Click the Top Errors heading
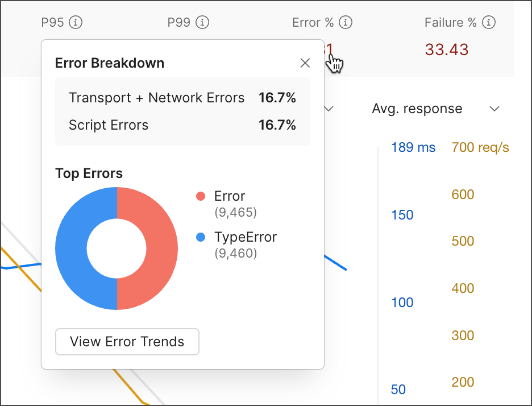This screenshot has width=532, height=406. pos(89,173)
